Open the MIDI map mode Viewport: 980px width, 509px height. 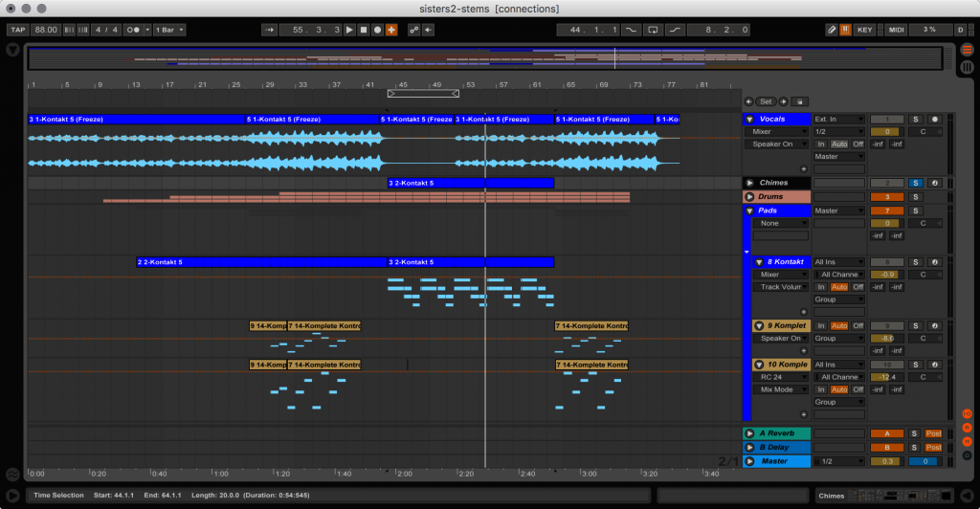pos(896,30)
